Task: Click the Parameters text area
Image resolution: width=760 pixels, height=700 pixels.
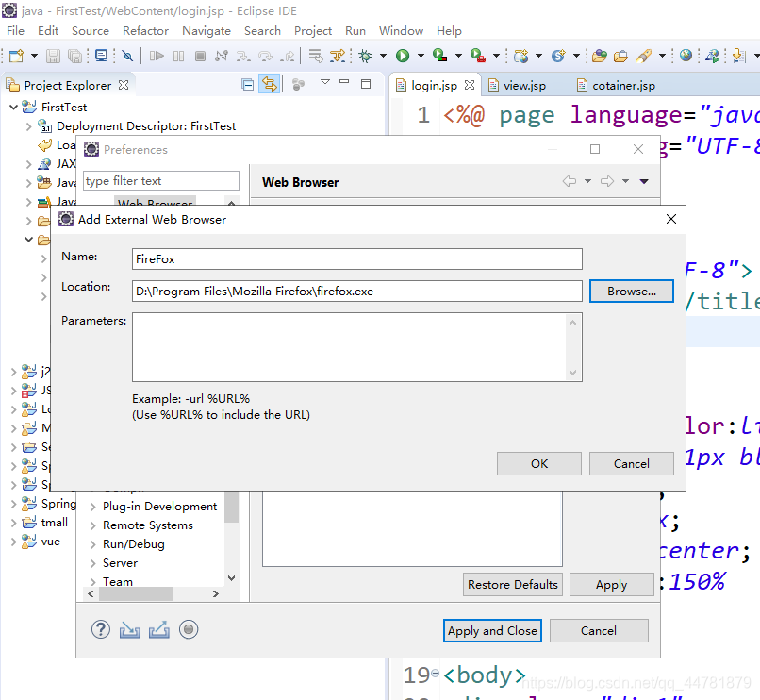Action: (x=356, y=347)
